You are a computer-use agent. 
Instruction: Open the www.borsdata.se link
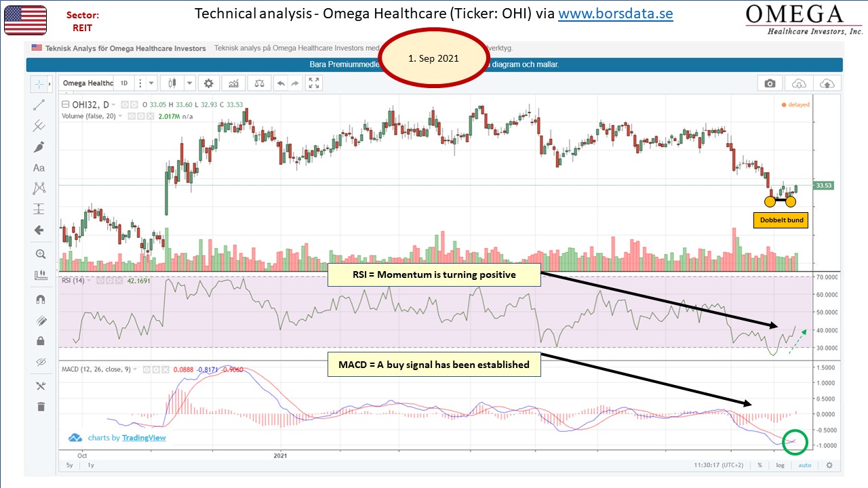click(615, 14)
